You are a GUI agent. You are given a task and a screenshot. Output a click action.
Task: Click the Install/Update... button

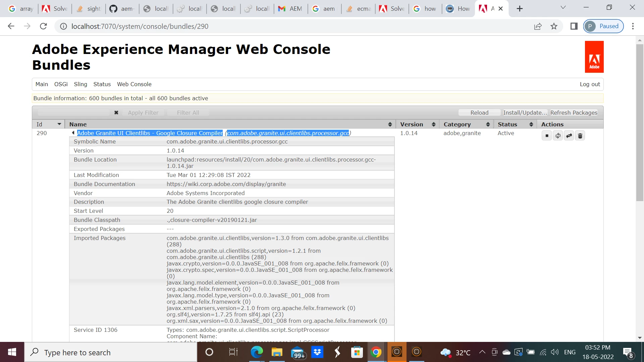tap(525, 113)
